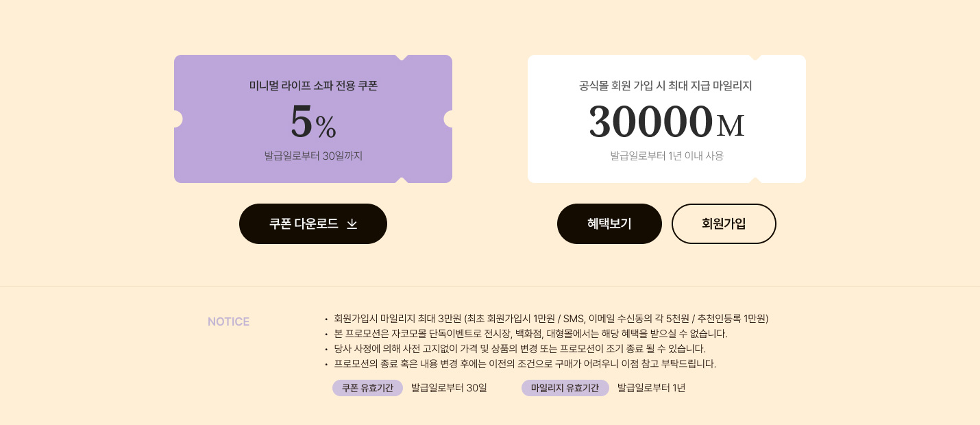Click 발급일로부터 1년 이내 사용 text
980x425 pixels.
pyautogui.click(x=667, y=156)
